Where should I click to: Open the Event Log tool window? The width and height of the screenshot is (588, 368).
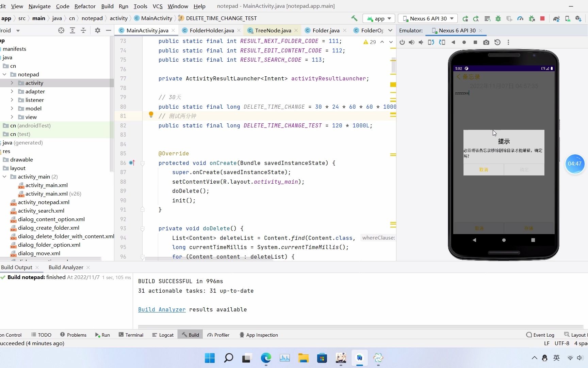pos(540,335)
